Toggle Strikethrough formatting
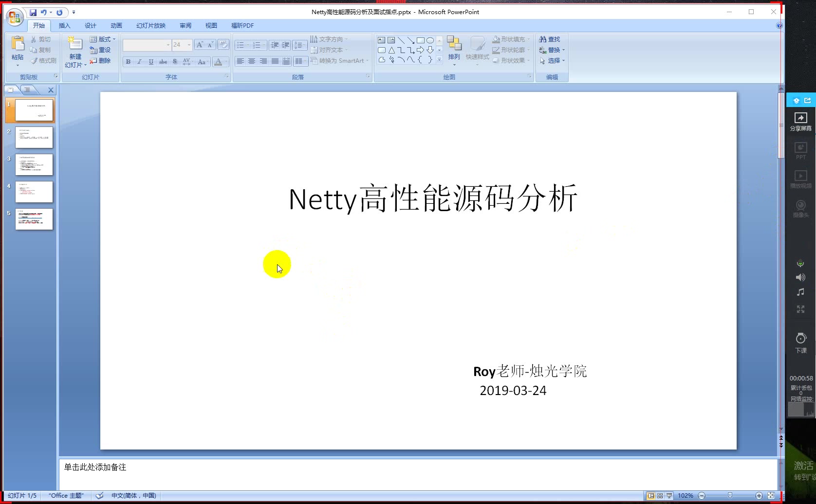This screenshot has width=816, height=504. (163, 62)
